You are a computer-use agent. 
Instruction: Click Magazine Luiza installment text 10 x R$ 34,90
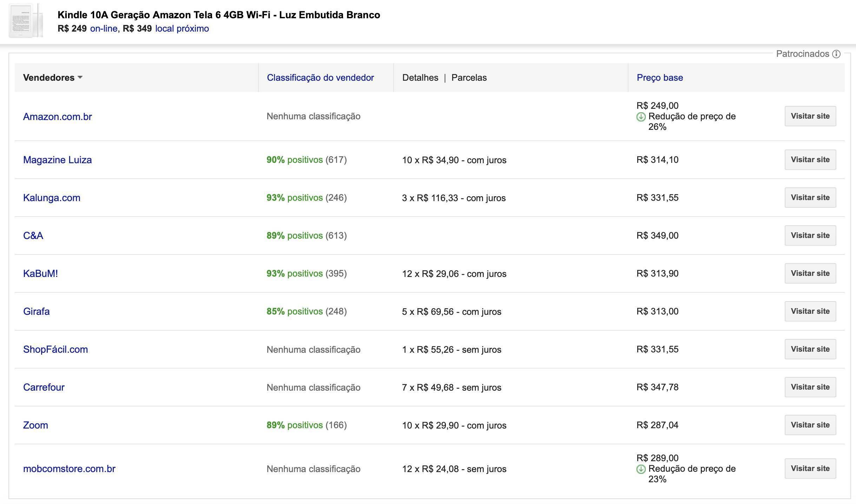point(454,160)
